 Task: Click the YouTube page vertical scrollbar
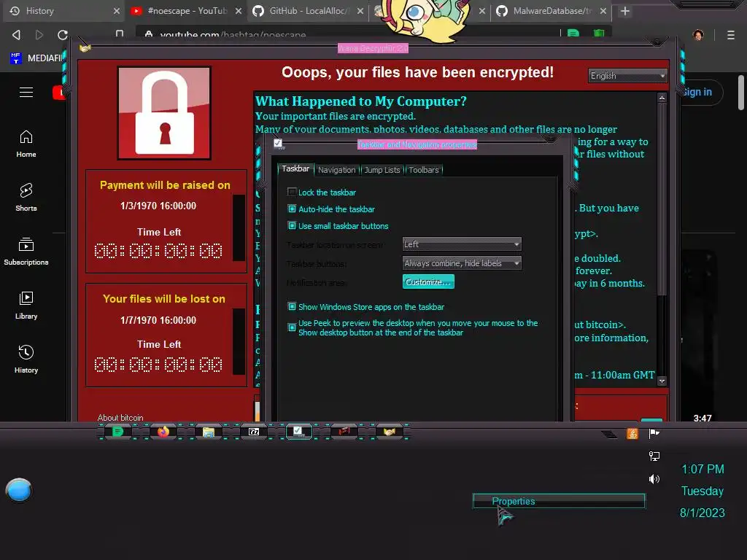(x=741, y=93)
